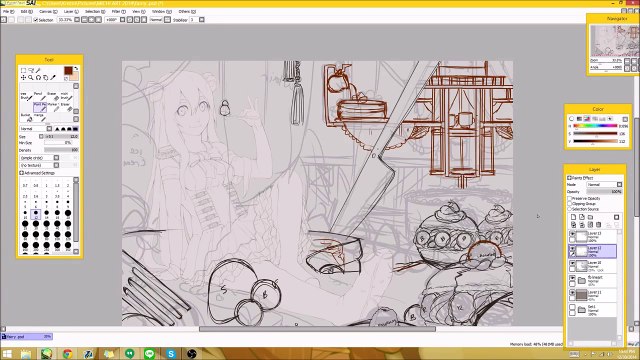Swap foreground and background colors arrow
The height and width of the screenshot is (360, 640).
pos(76,69)
